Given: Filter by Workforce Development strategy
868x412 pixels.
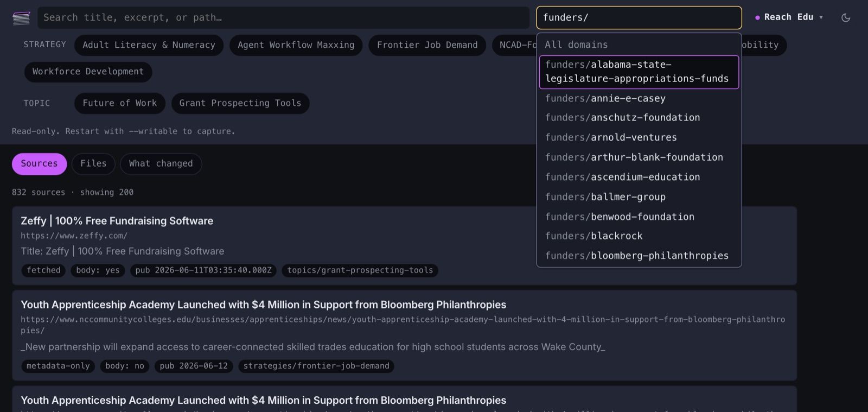Looking at the screenshot, I should click(x=88, y=72).
